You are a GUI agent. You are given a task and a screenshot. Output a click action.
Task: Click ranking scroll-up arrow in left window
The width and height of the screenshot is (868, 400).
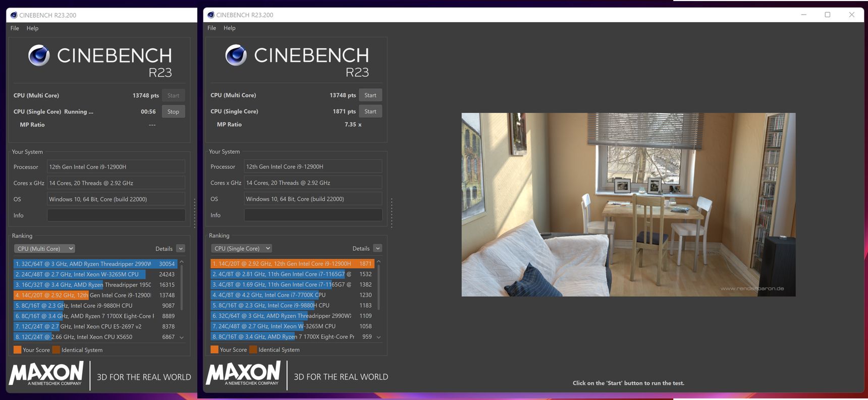[x=182, y=262]
